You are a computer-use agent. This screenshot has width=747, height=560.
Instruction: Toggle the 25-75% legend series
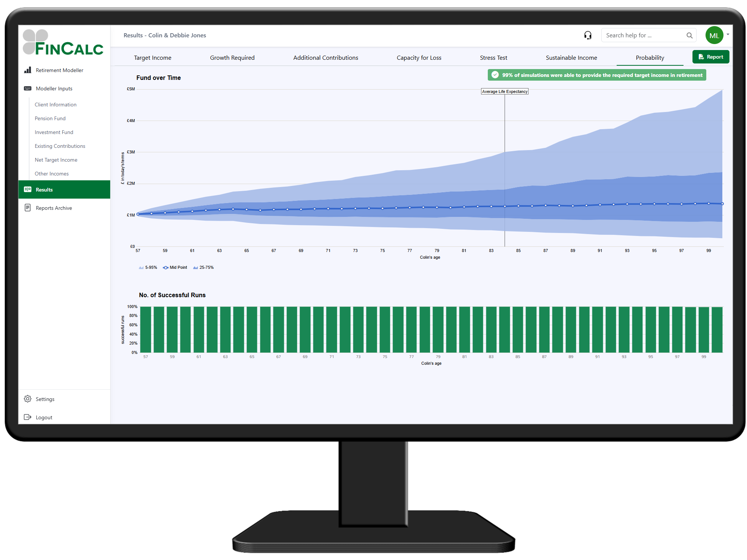pyautogui.click(x=204, y=267)
